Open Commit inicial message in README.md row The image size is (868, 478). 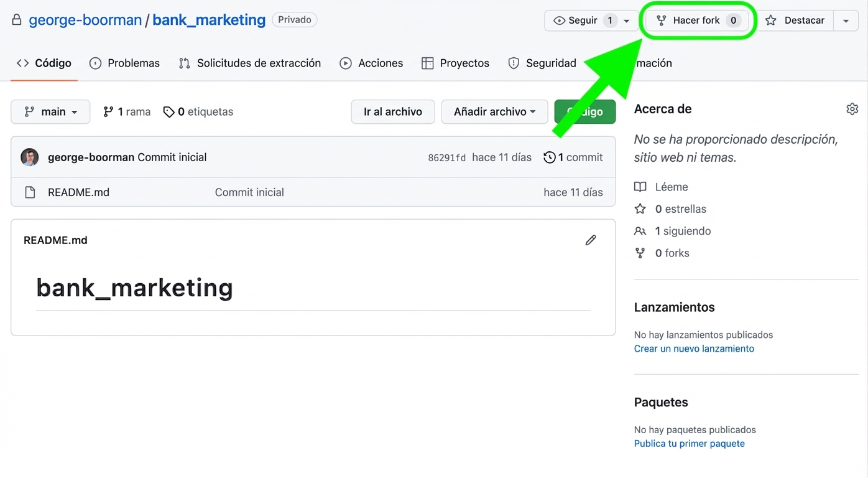point(249,192)
